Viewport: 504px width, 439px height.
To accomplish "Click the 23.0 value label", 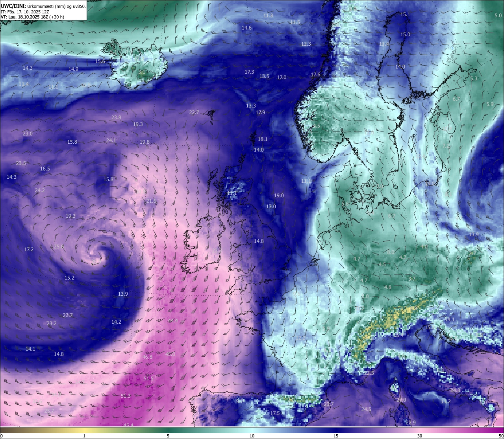I will coord(28,133).
